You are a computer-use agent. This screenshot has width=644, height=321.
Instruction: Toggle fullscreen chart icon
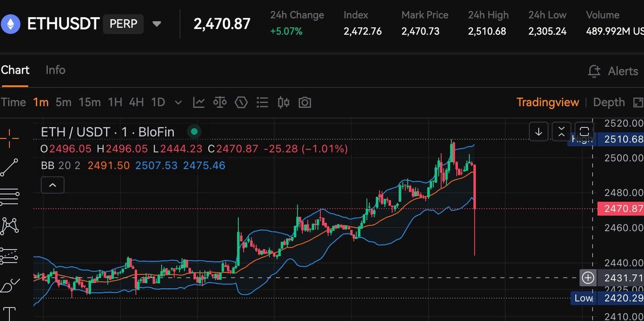[x=638, y=102]
